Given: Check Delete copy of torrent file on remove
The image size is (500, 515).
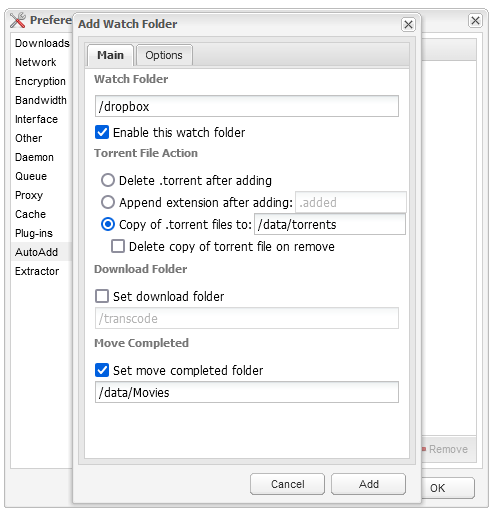Looking at the screenshot, I should (118, 246).
